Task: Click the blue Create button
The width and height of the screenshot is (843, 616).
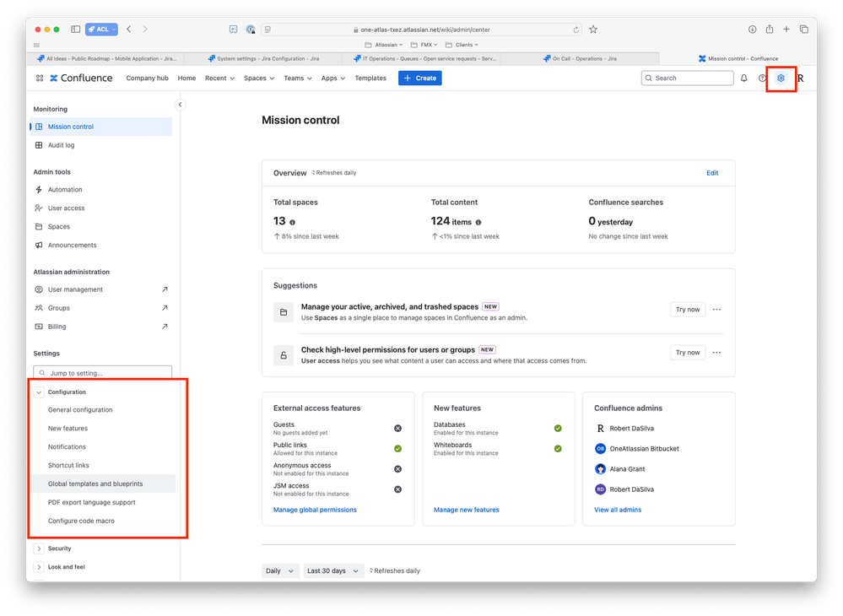Action: click(420, 78)
